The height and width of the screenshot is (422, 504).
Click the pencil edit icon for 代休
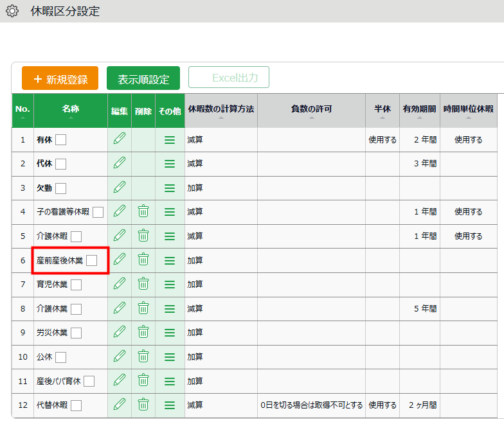point(120,163)
